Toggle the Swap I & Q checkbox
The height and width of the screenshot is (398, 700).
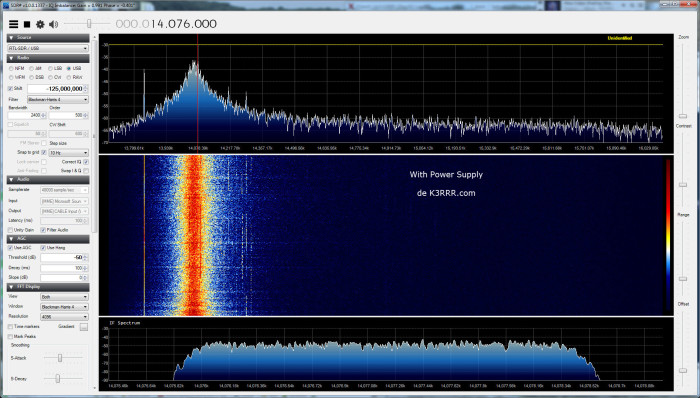(86, 171)
